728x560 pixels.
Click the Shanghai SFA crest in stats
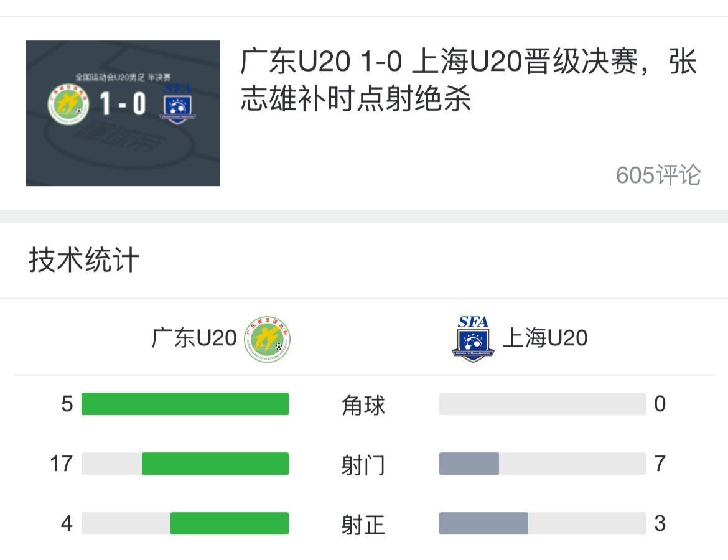tap(473, 339)
